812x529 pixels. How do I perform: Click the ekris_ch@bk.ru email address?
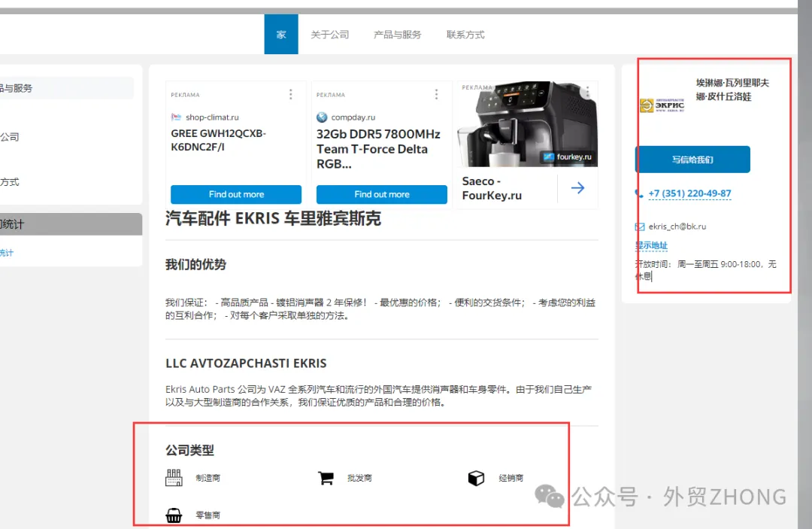677,226
